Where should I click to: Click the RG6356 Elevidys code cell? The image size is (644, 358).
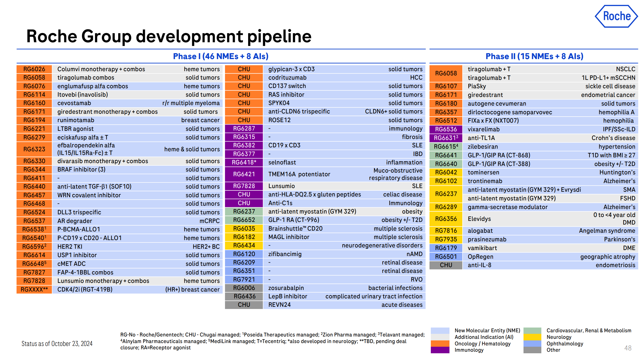point(446,219)
